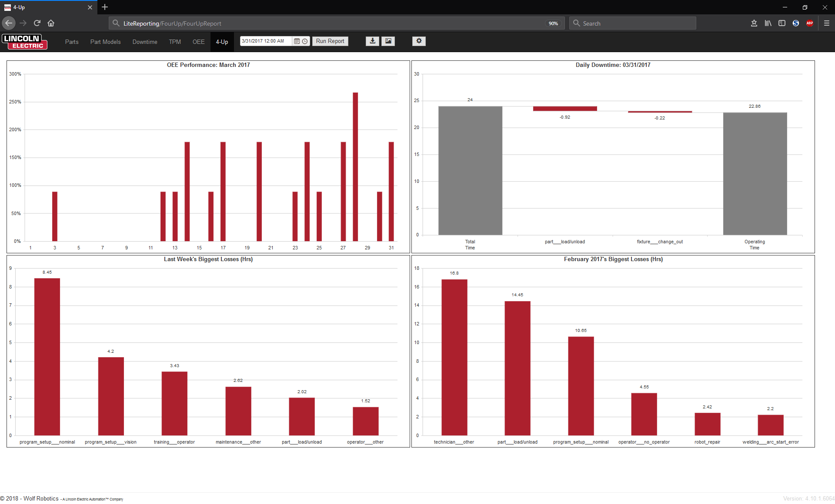Click the download report icon

372,41
